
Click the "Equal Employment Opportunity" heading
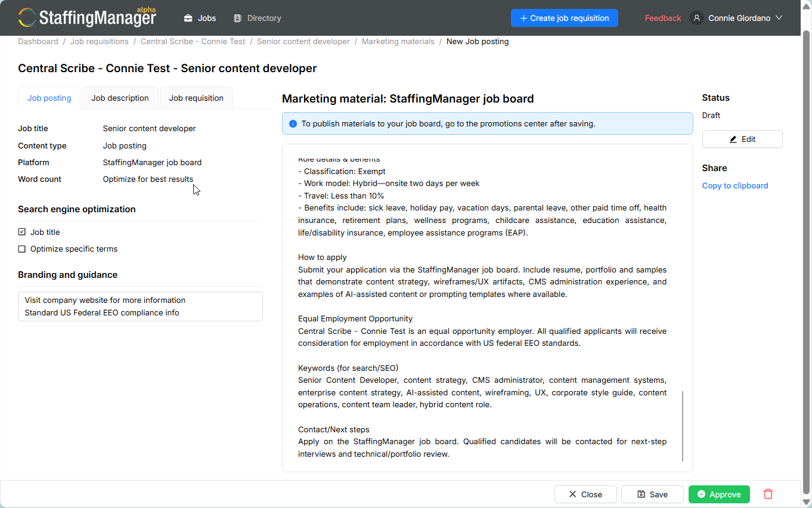click(x=355, y=318)
